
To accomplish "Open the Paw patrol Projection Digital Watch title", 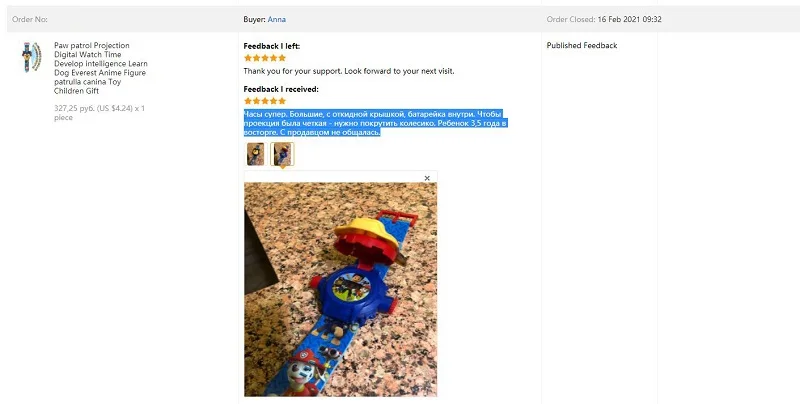I will [101, 68].
